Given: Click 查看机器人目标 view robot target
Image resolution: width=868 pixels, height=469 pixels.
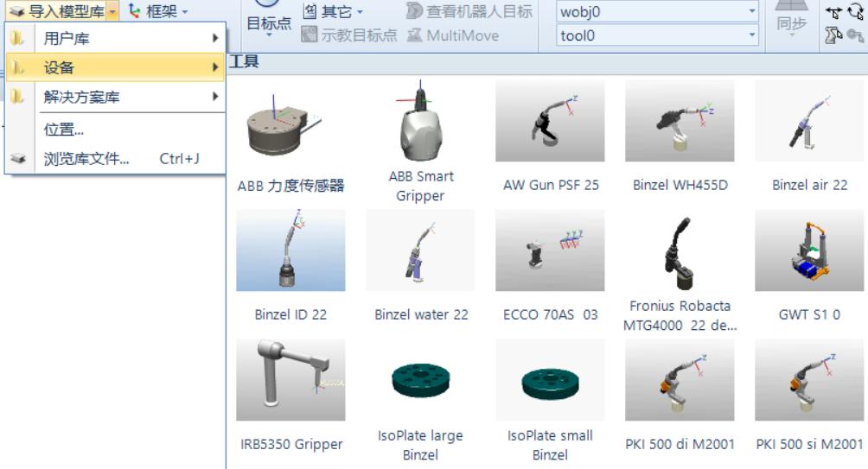Looking at the screenshot, I should 469,11.
